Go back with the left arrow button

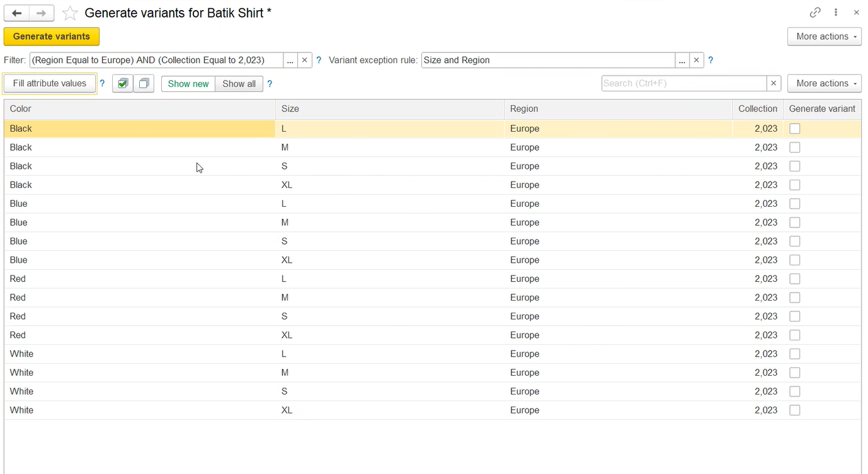[x=17, y=13]
